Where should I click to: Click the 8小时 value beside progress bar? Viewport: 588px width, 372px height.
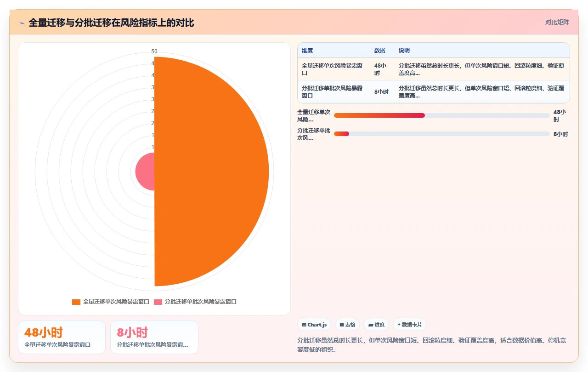point(560,134)
